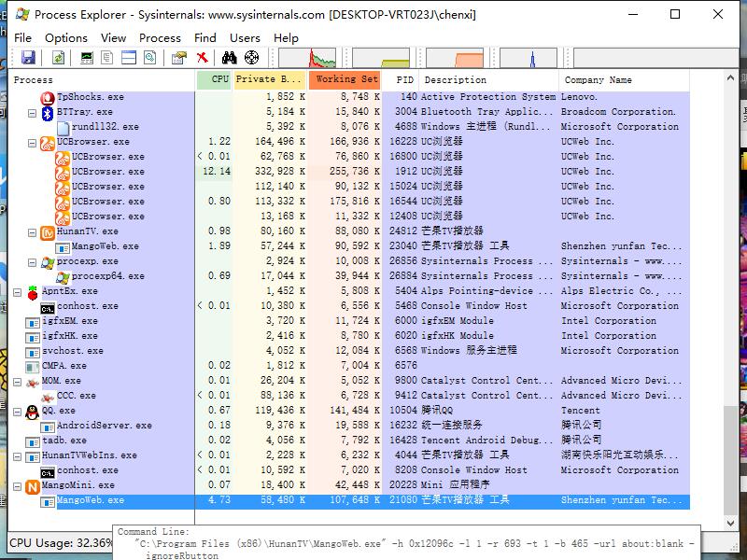Open the Properties toolbar icon
The width and height of the screenshot is (747, 560).
point(179,58)
